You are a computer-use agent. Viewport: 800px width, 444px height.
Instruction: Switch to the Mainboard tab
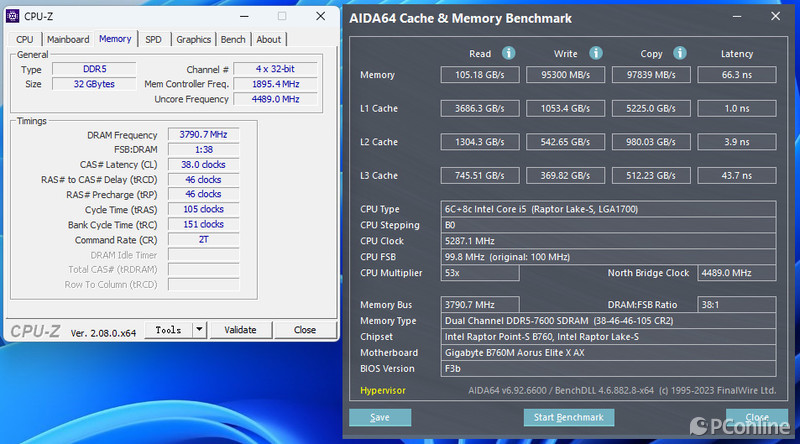(68, 39)
